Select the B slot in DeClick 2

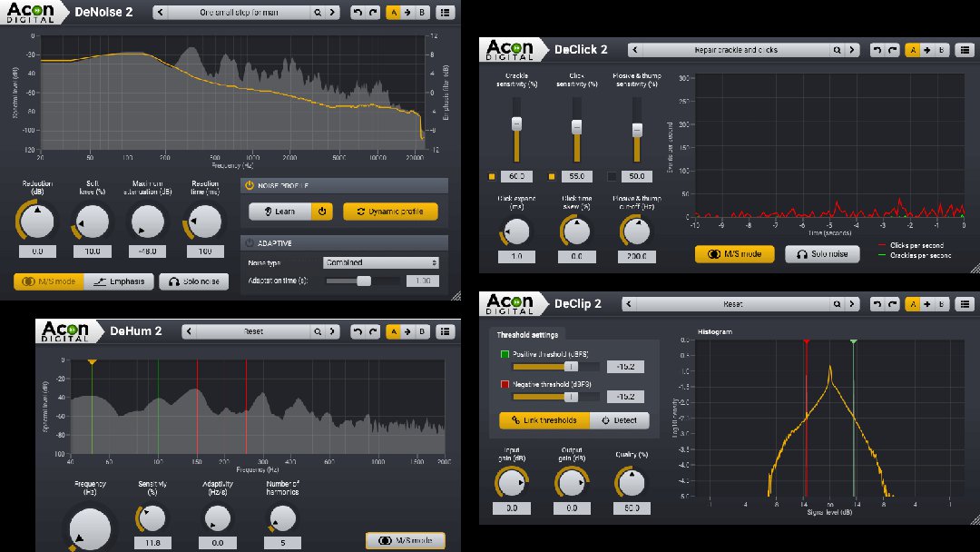942,50
